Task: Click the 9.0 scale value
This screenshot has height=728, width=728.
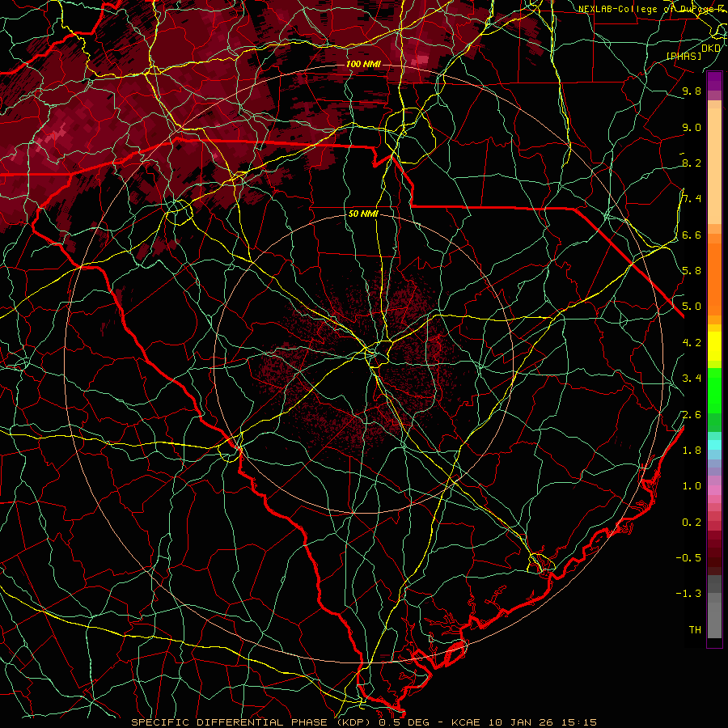Action: (x=692, y=127)
